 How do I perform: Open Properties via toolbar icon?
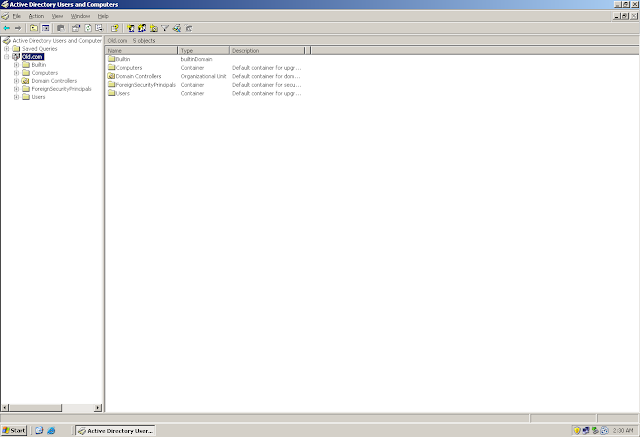[x=76, y=28]
